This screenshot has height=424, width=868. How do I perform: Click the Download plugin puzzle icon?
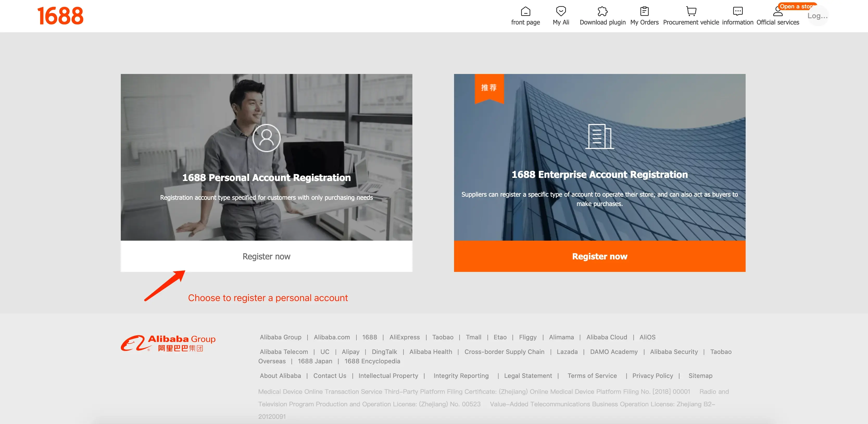[602, 11]
